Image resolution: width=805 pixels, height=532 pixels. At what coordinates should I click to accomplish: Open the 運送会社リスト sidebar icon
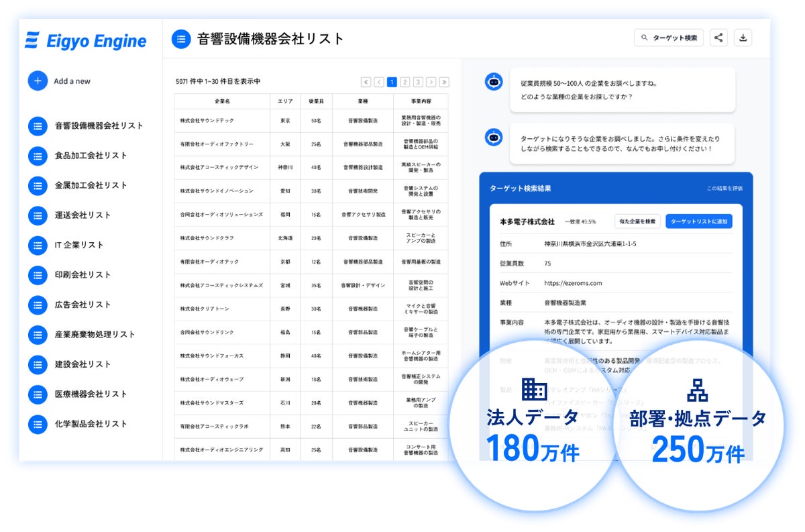click(x=38, y=215)
